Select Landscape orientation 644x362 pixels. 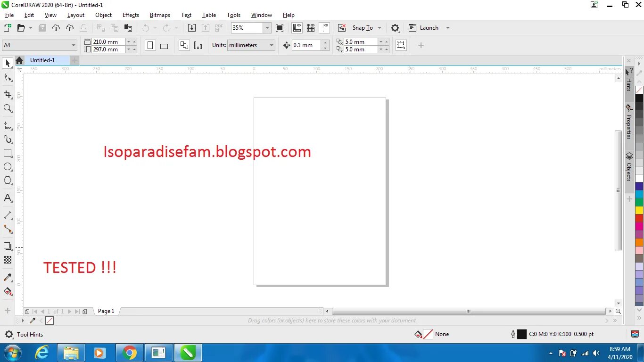164,46
